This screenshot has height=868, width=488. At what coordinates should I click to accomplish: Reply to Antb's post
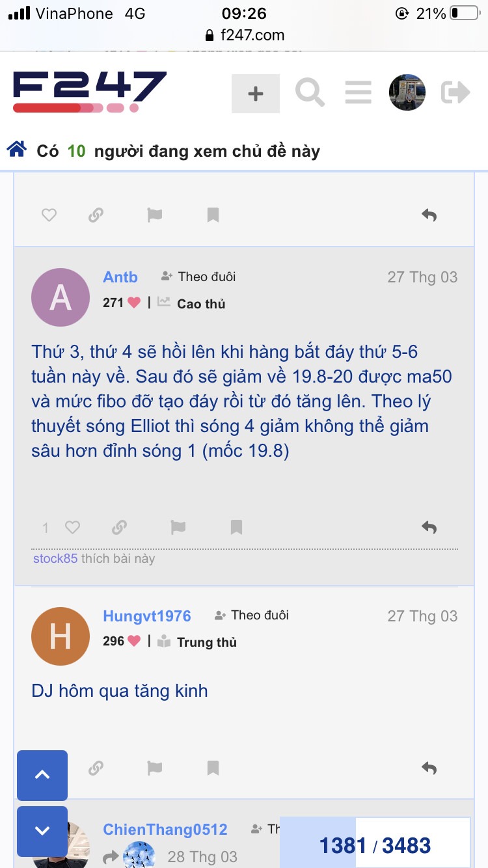coord(429,527)
